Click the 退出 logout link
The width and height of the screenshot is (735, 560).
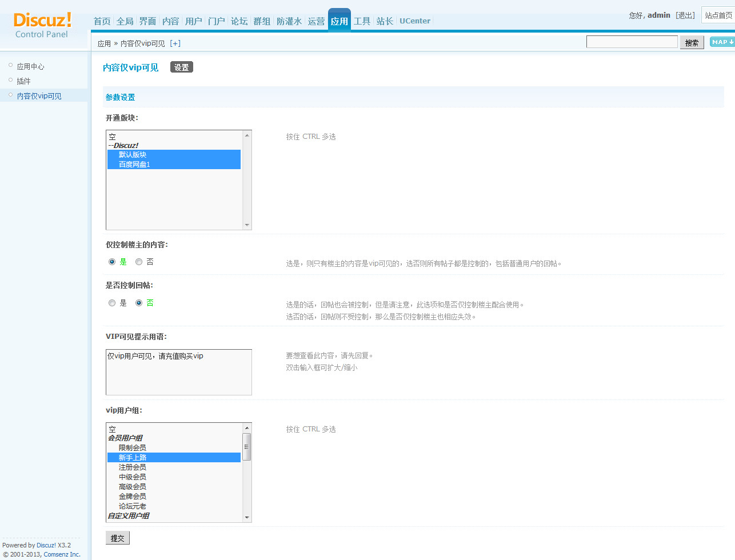point(685,15)
